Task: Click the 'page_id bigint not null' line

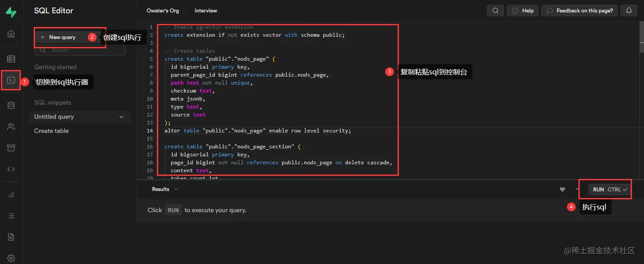Action: point(281,163)
